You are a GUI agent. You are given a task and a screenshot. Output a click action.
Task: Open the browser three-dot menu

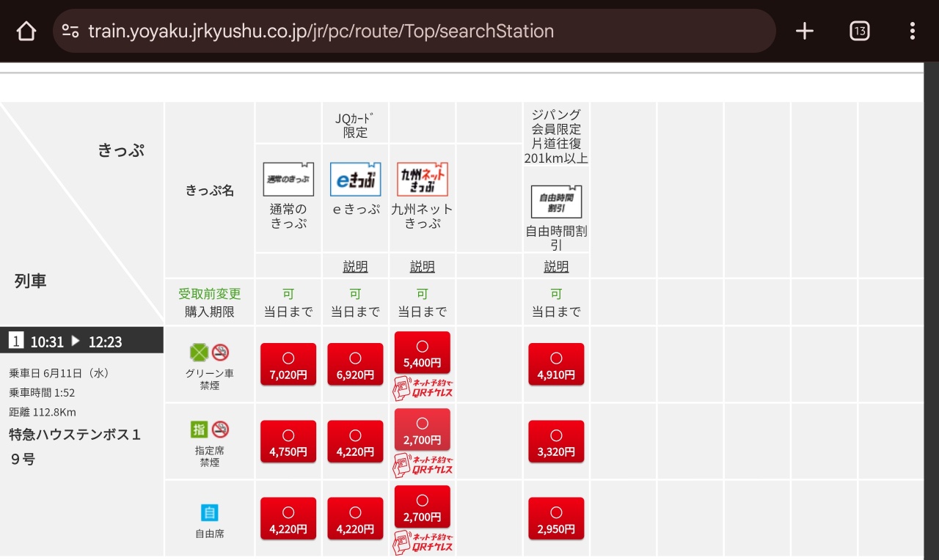(912, 31)
